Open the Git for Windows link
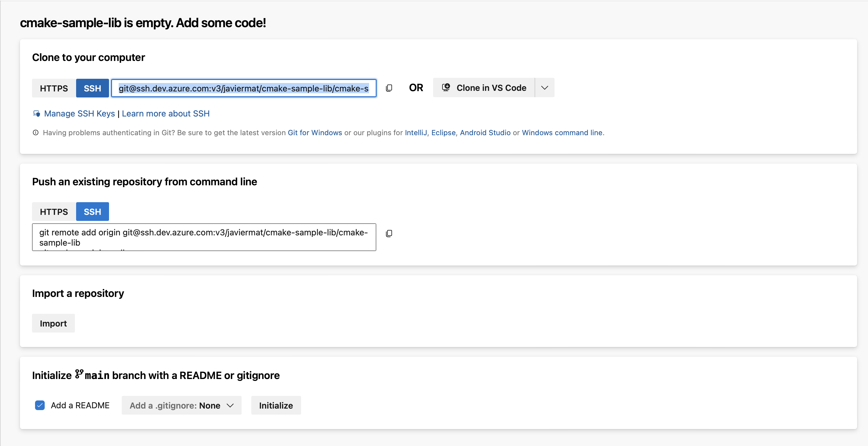The image size is (868, 446). pos(314,132)
